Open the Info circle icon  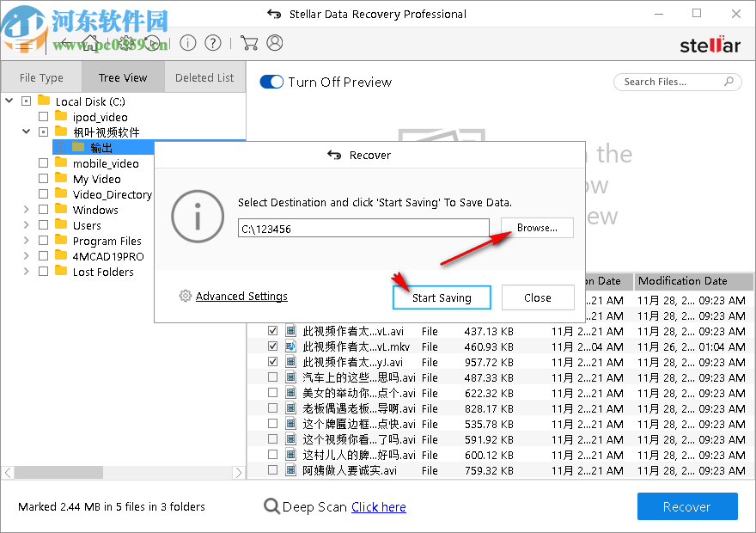188,42
